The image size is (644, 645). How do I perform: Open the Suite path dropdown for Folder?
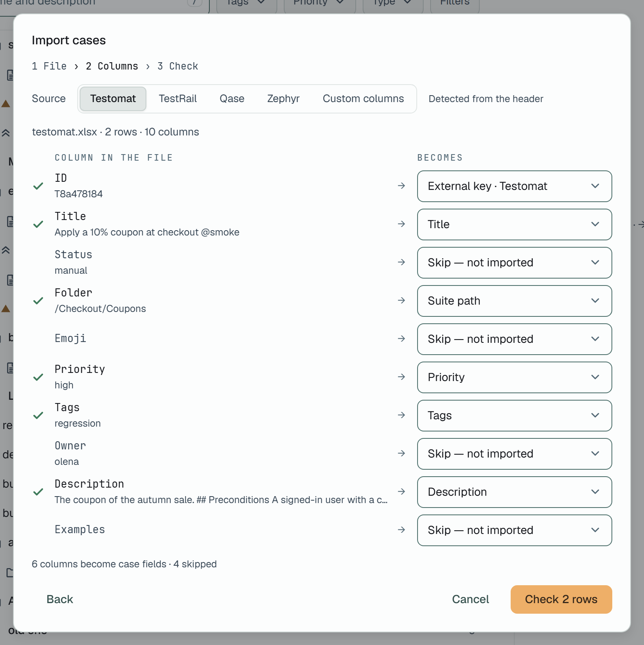514,301
